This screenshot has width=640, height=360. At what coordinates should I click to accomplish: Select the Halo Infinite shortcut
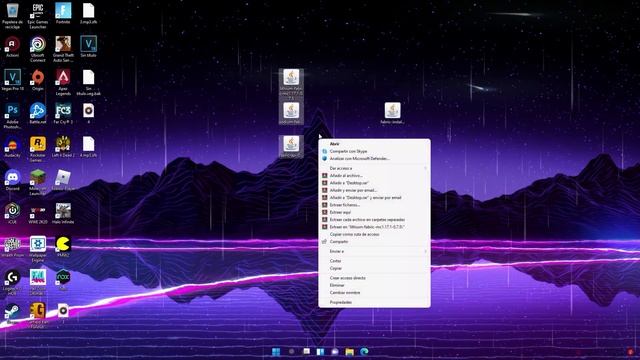coord(63,213)
